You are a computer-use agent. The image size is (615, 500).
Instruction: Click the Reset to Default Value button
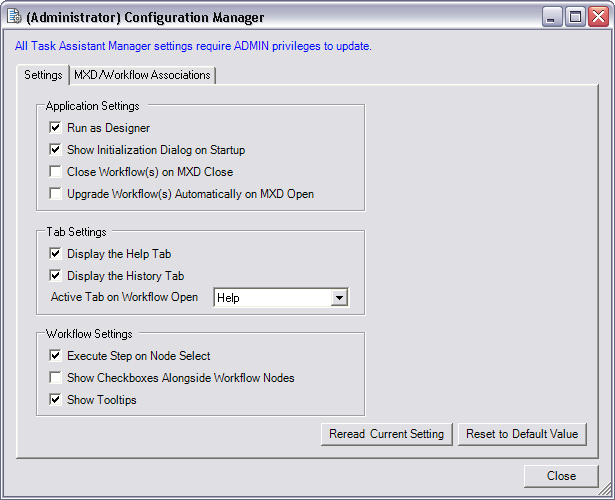pyautogui.click(x=521, y=434)
